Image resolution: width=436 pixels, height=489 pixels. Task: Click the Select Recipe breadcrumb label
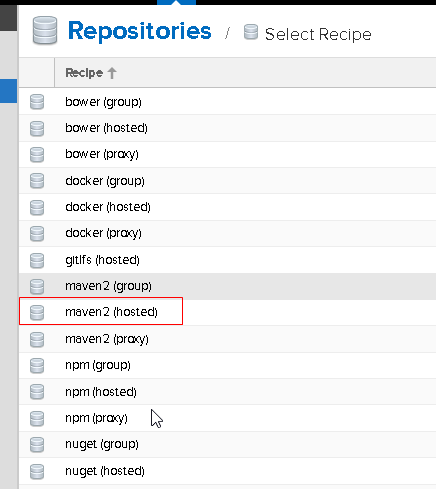click(x=318, y=34)
